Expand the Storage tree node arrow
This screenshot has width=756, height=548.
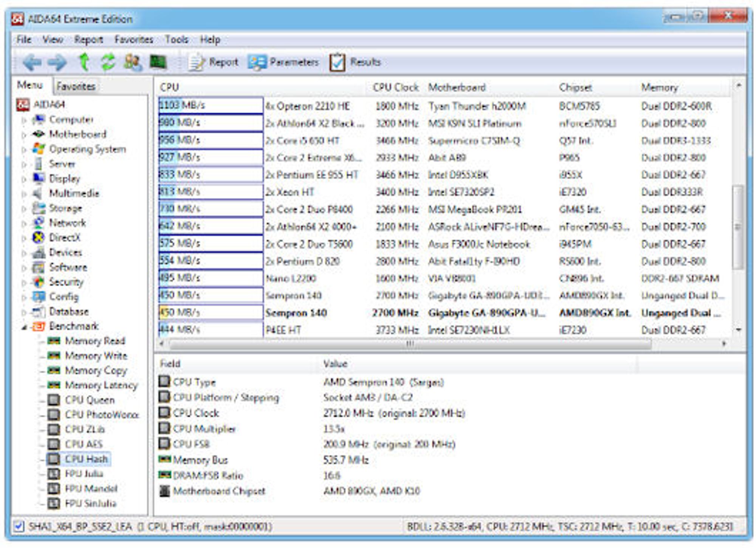click(x=24, y=209)
